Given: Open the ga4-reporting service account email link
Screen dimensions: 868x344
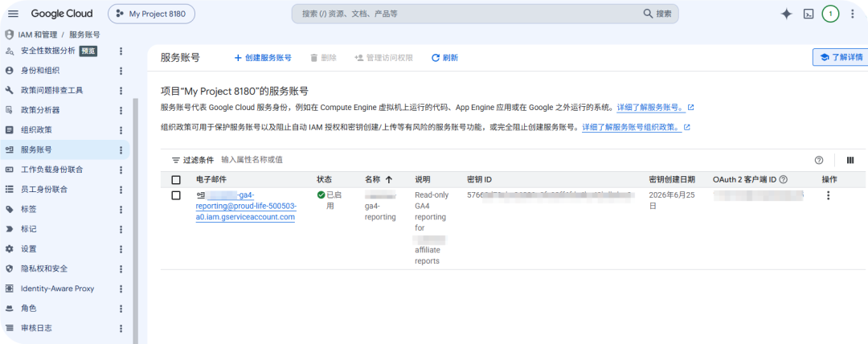Looking at the screenshot, I should (x=246, y=206).
